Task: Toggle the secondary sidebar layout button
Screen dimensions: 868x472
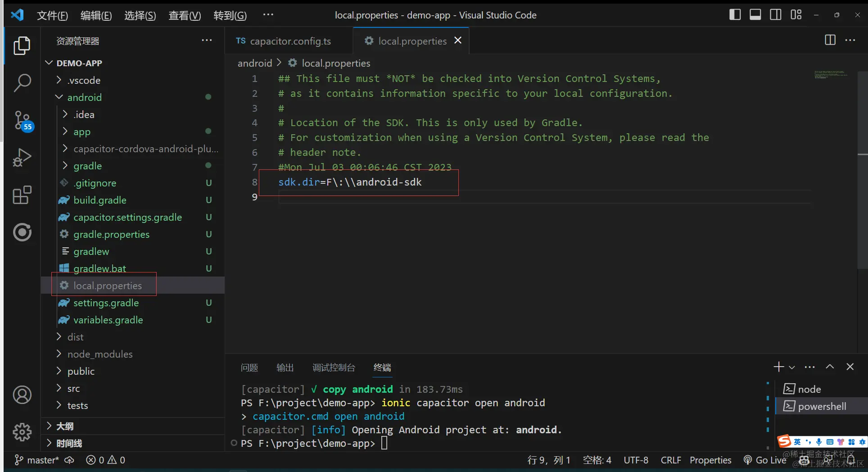Action: point(775,15)
